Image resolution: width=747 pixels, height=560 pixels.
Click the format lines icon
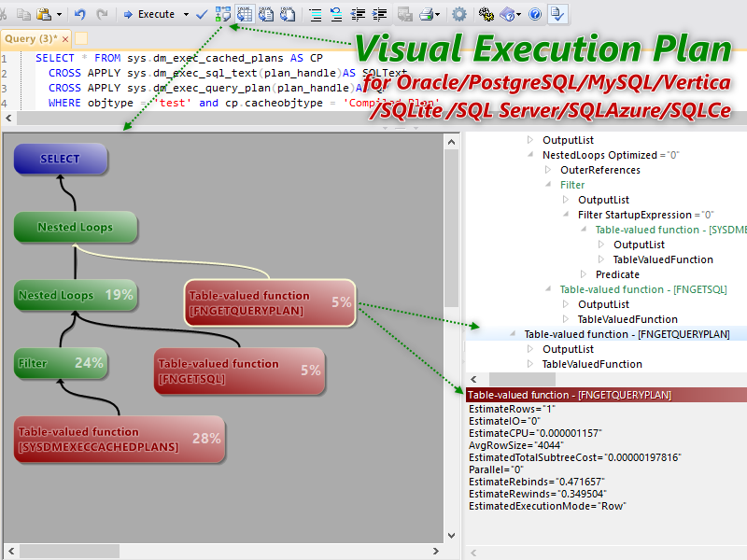[315, 14]
